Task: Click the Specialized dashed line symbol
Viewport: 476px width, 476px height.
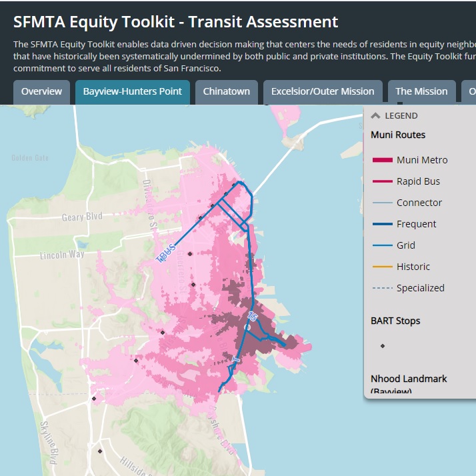Action: (381, 288)
